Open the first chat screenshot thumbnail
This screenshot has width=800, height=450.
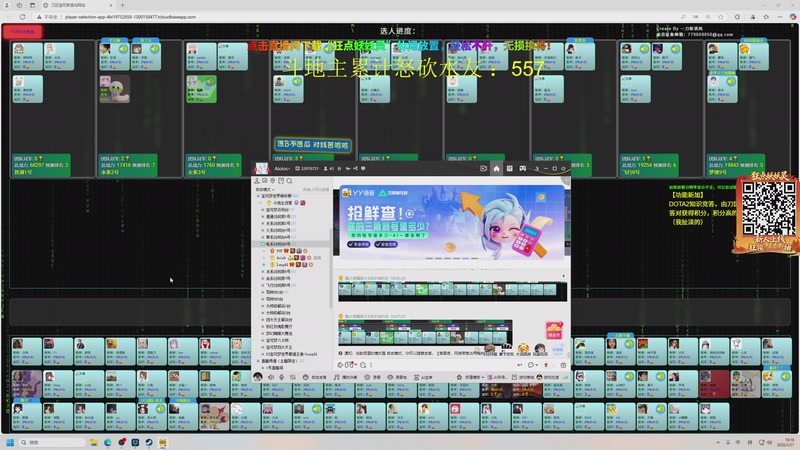tap(452, 291)
